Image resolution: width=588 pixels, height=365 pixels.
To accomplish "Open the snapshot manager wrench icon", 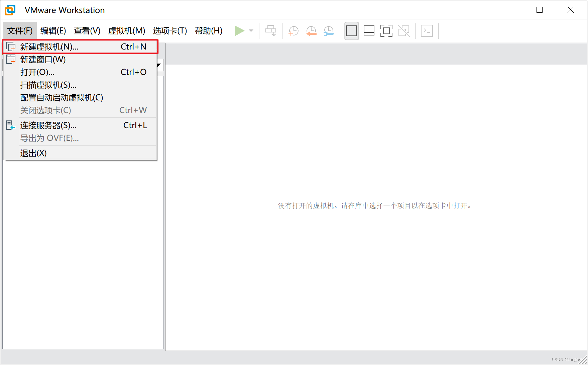I will (x=329, y=31).
